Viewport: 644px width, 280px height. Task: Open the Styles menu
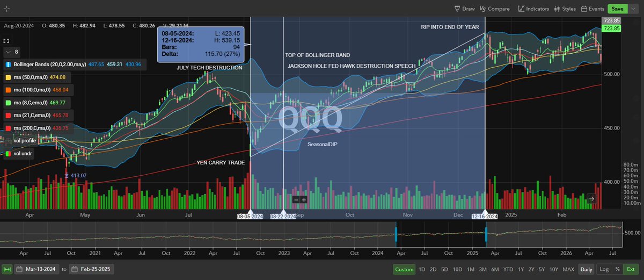pos(565,9)
